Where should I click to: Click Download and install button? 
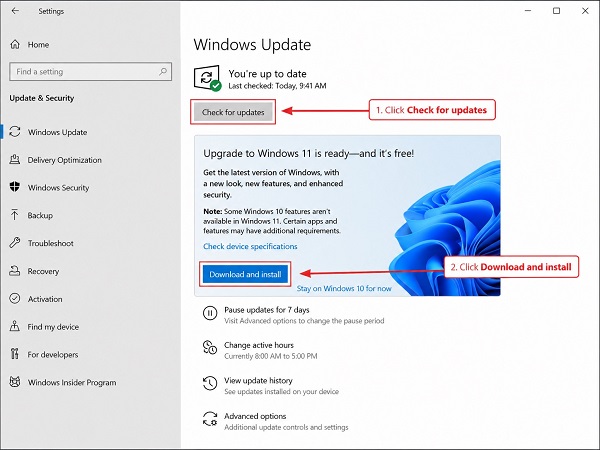pyautogui.click(x=245, y=274)
